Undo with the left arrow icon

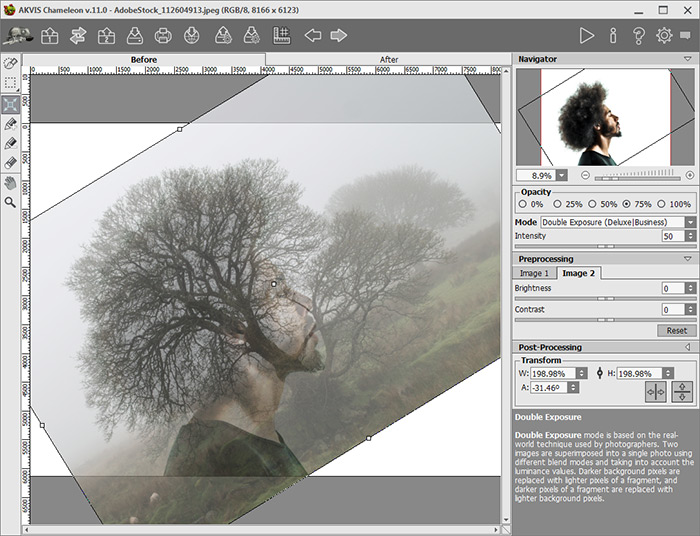coord(313,35)
